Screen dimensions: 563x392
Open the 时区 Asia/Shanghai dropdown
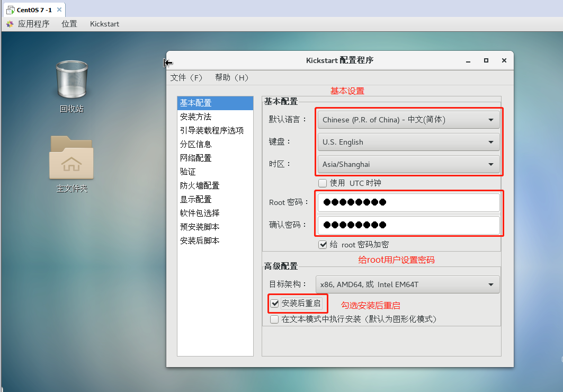[x=408, y=164]
